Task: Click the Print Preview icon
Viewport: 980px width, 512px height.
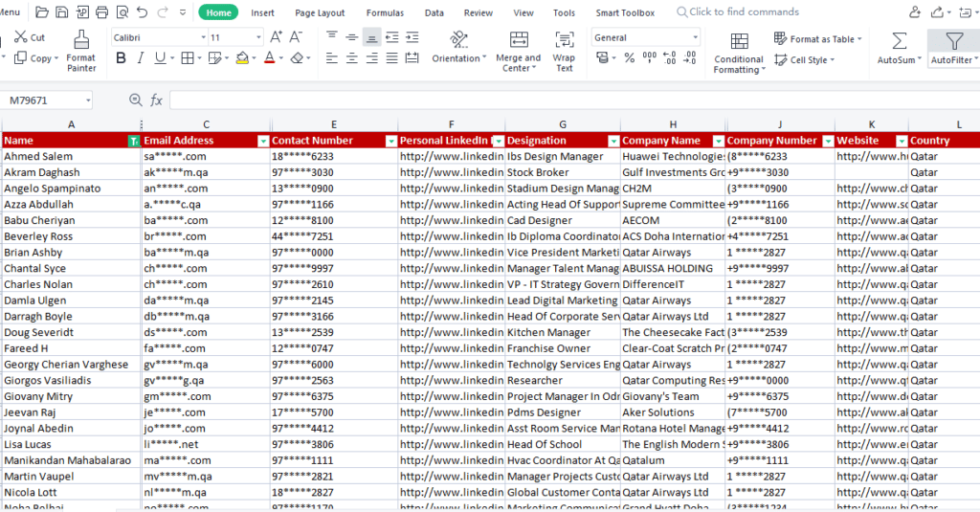Action: click(122, 11)
